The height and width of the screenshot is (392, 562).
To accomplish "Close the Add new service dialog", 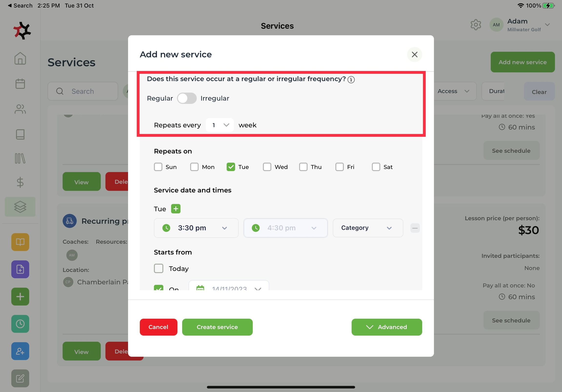I will [x=414, y=55].
